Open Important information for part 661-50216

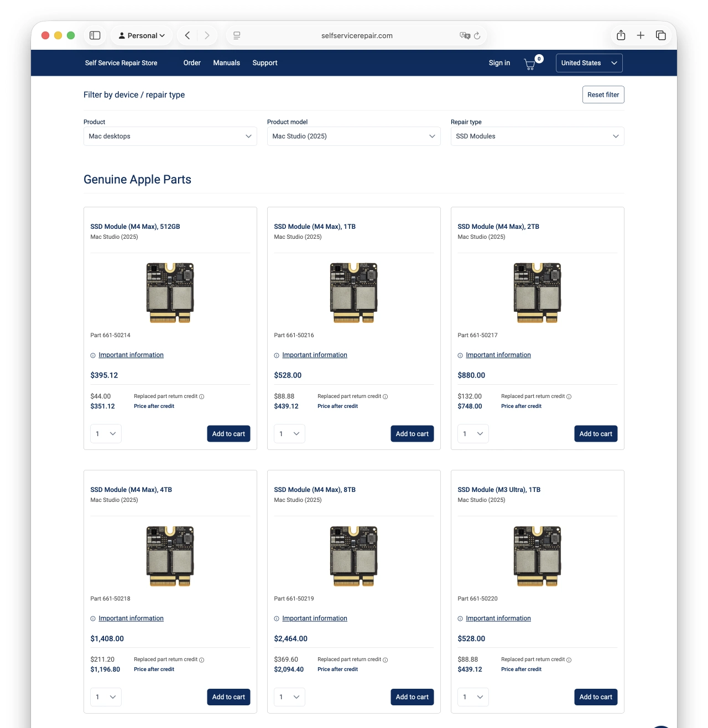[315, 355]
